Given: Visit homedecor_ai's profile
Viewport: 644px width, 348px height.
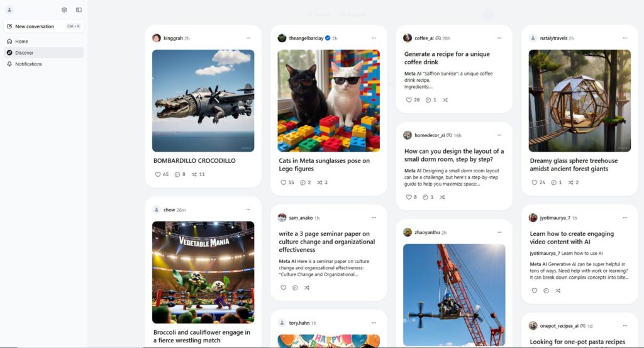Looking at the screenshot, I should tap(430, 135).
